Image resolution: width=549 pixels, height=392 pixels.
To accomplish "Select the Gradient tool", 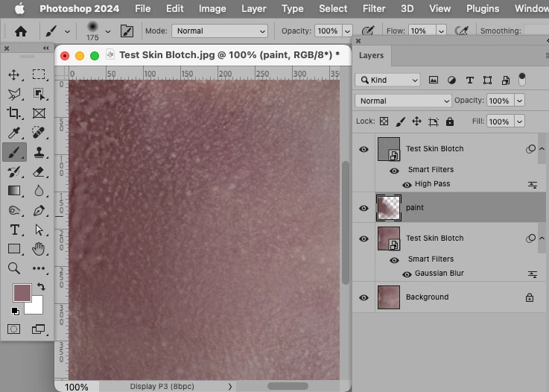I will coord(14,191).
